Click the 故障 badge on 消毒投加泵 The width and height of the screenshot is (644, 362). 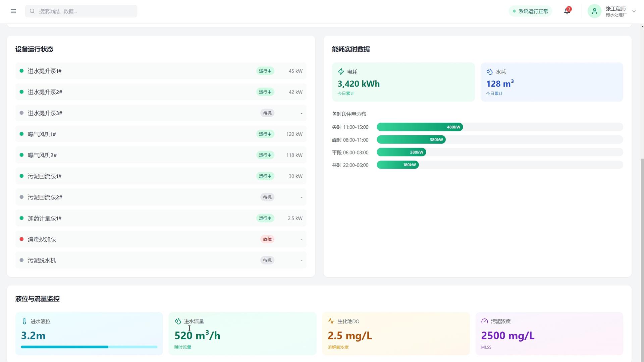[267, 239]
